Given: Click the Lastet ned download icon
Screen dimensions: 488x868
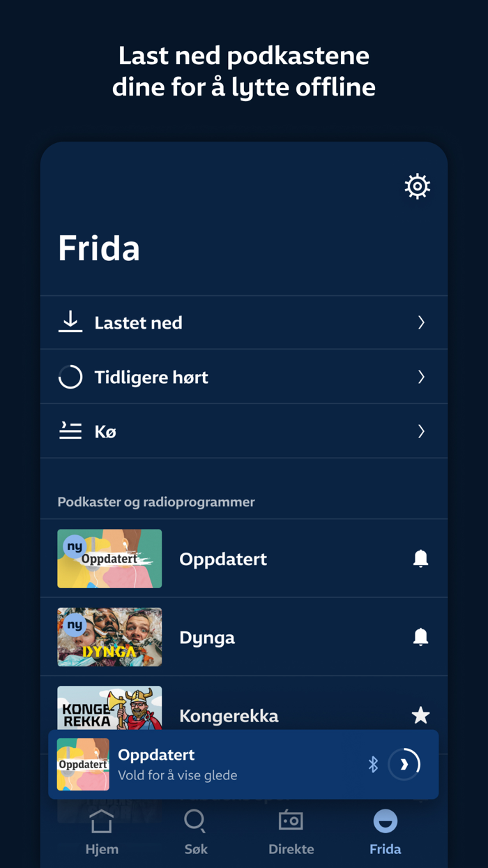Looking at the screenshot, I should point(70,322).
